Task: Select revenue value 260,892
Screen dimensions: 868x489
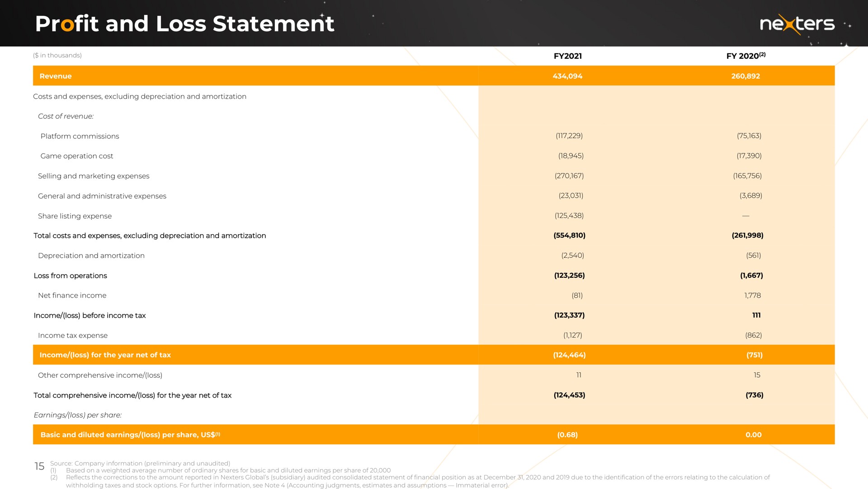Action: [745, 76]
